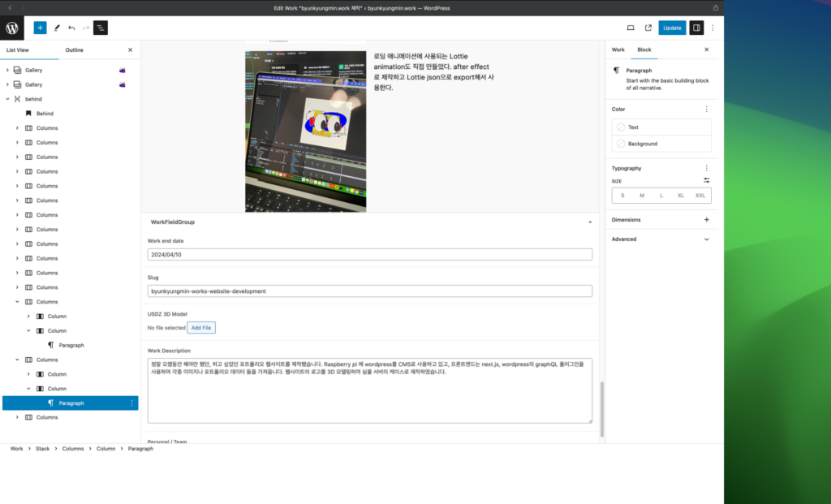Image resolution: width=831 pixels, height=504 pixels.
Task: Click the Update button
Action: 672,28
